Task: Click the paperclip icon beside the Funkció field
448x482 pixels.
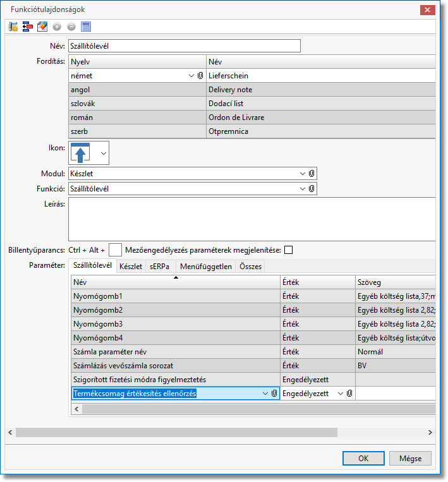Action: coord(312,188)
